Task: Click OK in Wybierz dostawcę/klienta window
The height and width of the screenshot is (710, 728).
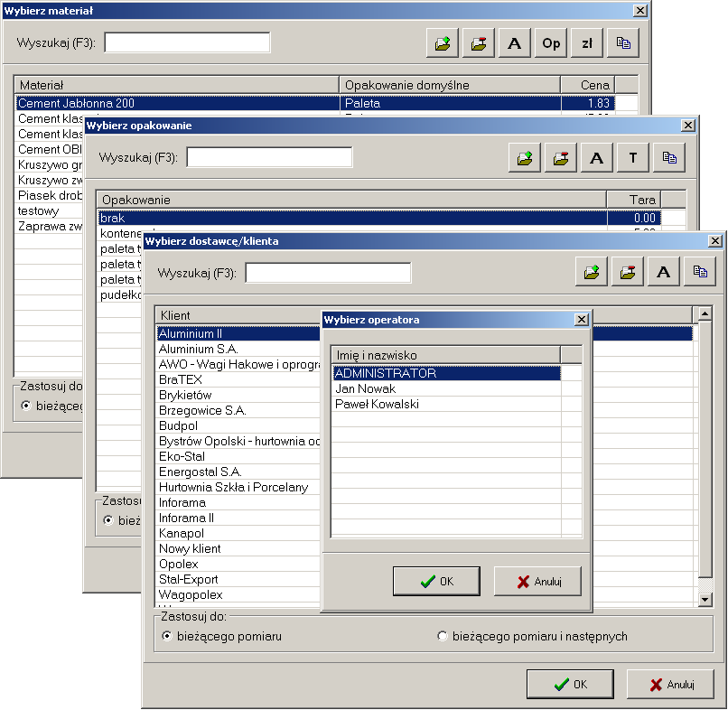Action: [x=570, y=684]
